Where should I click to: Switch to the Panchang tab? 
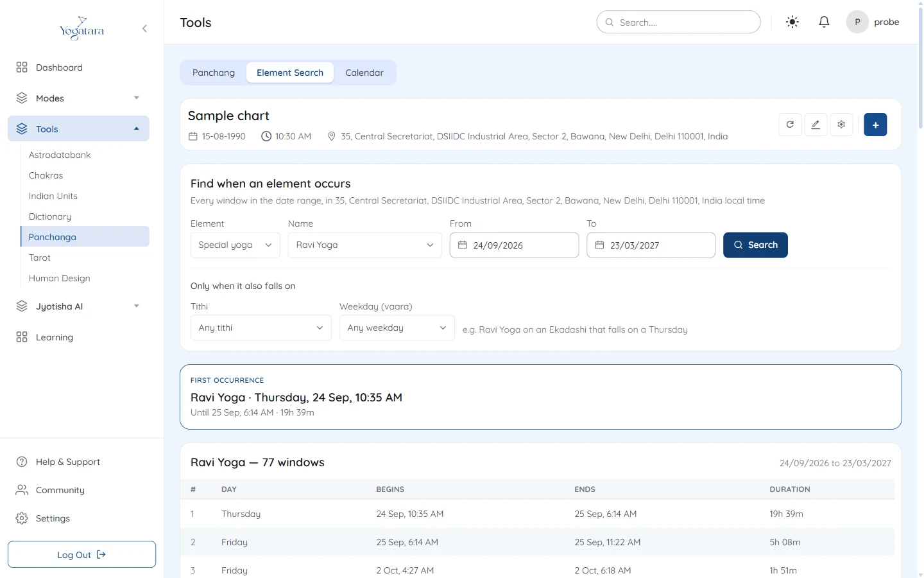pos(214,73)
